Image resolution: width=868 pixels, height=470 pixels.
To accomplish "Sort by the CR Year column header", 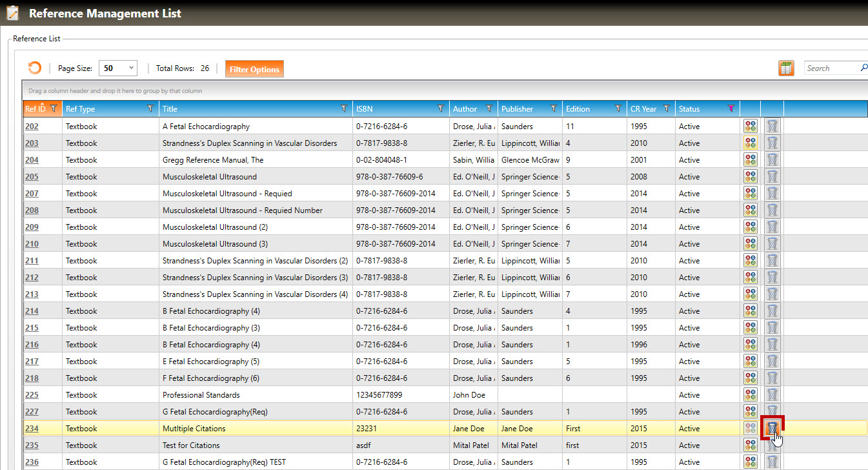I will click(643, 109).
